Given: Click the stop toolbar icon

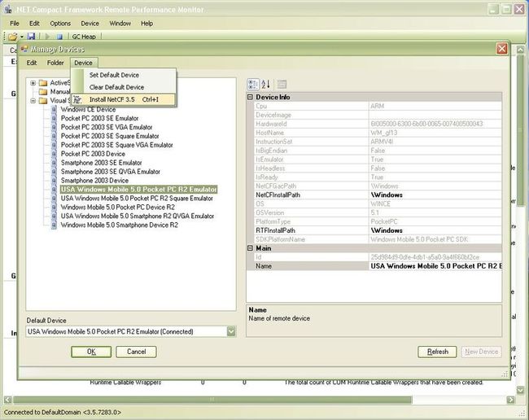Looking at the screenshot, I should tap(59, 37).
